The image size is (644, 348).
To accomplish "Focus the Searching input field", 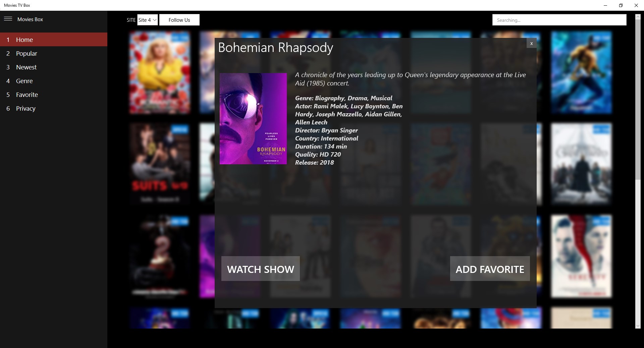I will click(x=559, y=20).
